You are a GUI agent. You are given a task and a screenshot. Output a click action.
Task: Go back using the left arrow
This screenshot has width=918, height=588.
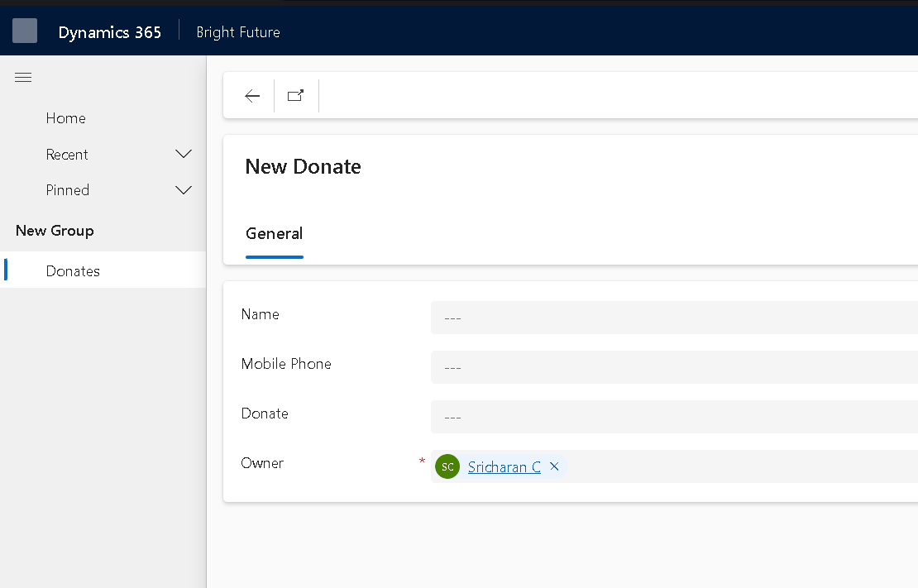coord(252,96)
